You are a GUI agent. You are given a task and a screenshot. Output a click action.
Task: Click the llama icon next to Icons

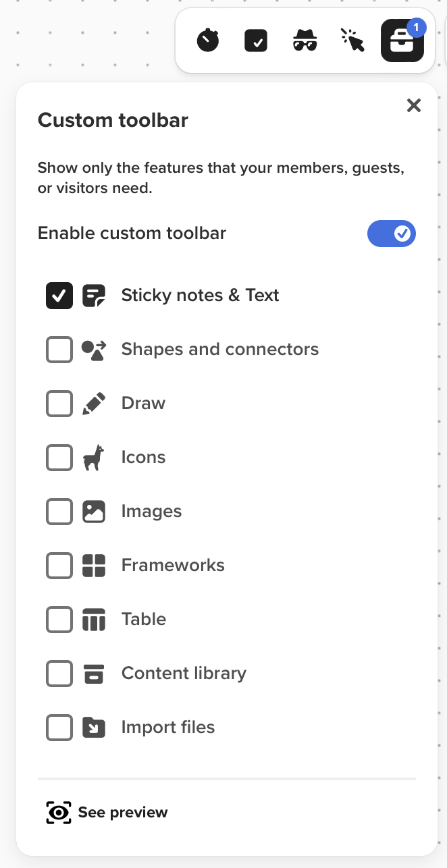point(95,457)
